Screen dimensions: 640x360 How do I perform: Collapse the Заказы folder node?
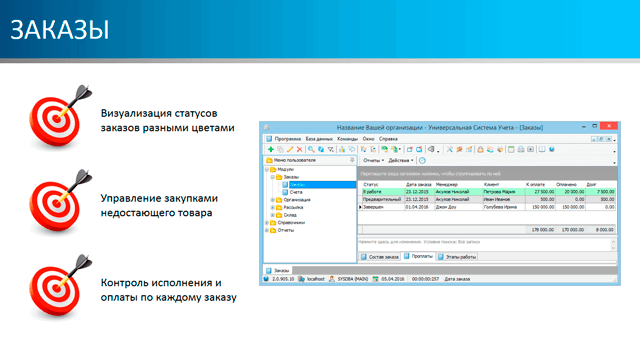(x=273, y=177)
